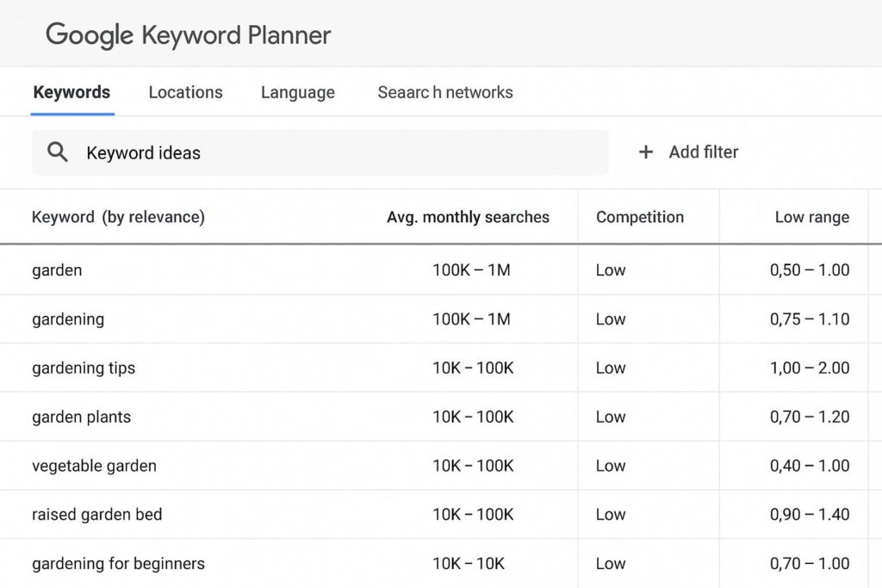The width and height of the screenshot is (882, 588).
Task: Choose the 'vegetable garden' keyword
Action: 94,466
